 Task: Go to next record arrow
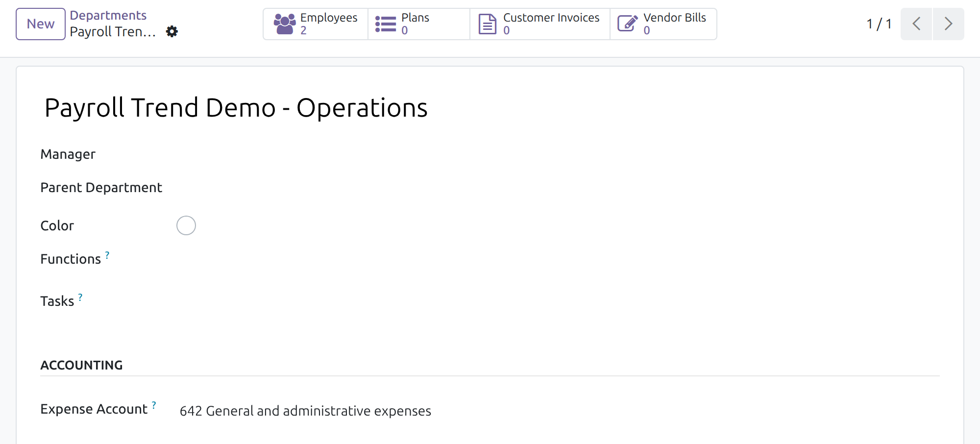[948, 24]
